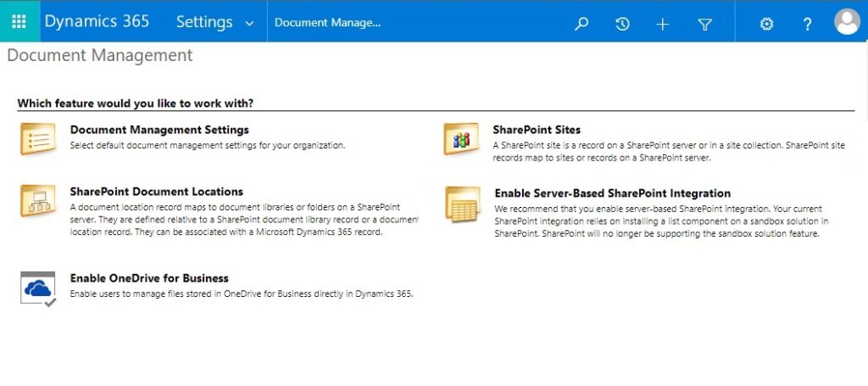868x386 pixels.
Task: Open the Settings menu in navigation bar
Action: coord(204,21)
